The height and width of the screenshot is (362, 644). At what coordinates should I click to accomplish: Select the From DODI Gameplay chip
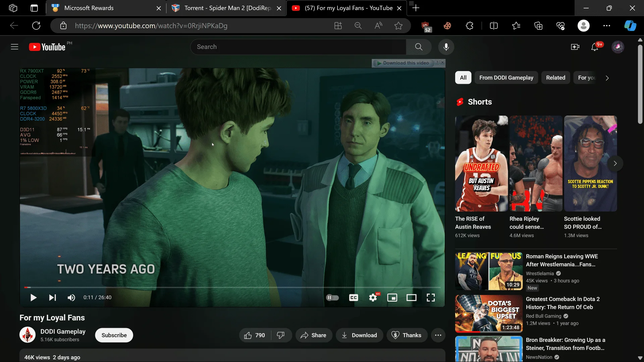[506, 78]
